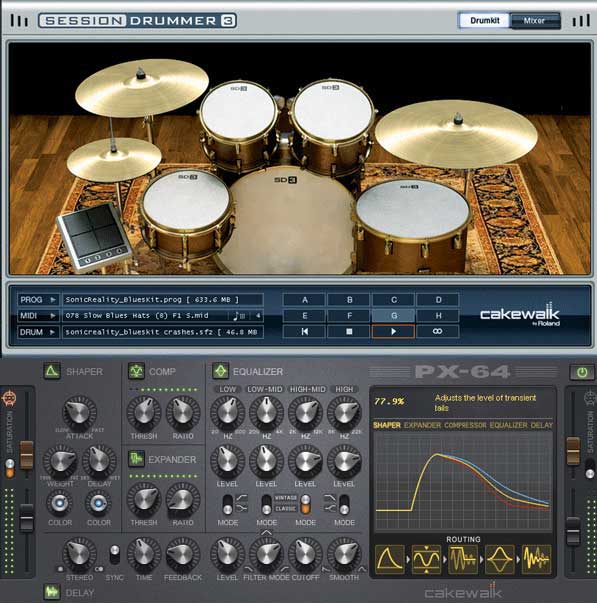597x604 pixels.
Task: Open the MIDI menu arrow
Action: coord(53,316)
